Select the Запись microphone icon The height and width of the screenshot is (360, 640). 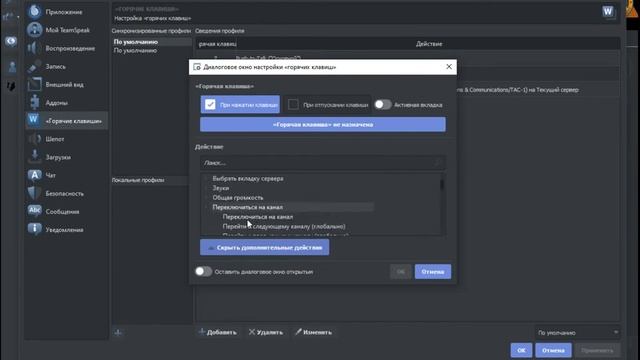[35, 66]
